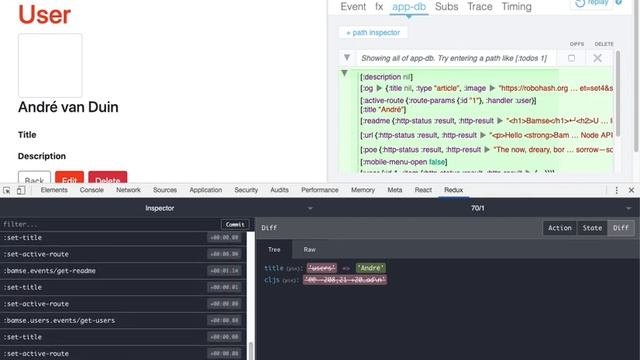
Task: Expand the :url http-result triangle
Action: 483,135
